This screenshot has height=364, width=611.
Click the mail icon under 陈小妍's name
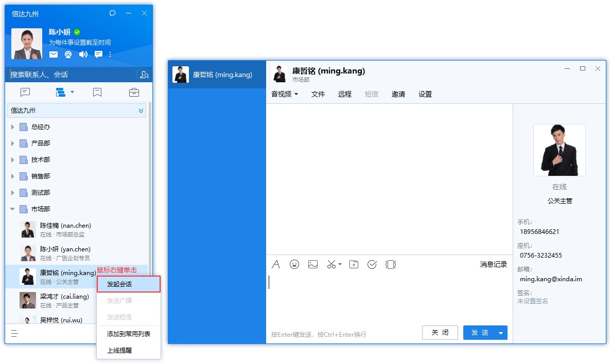pyautogui.click(x=53, y=54)
